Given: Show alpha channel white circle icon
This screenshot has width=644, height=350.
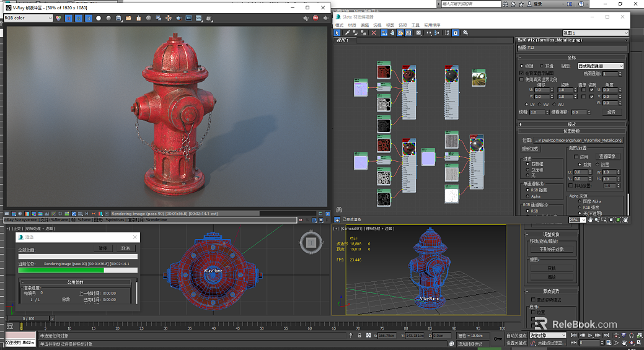Looking at the screenshot, I should click(x=98, y=18).
